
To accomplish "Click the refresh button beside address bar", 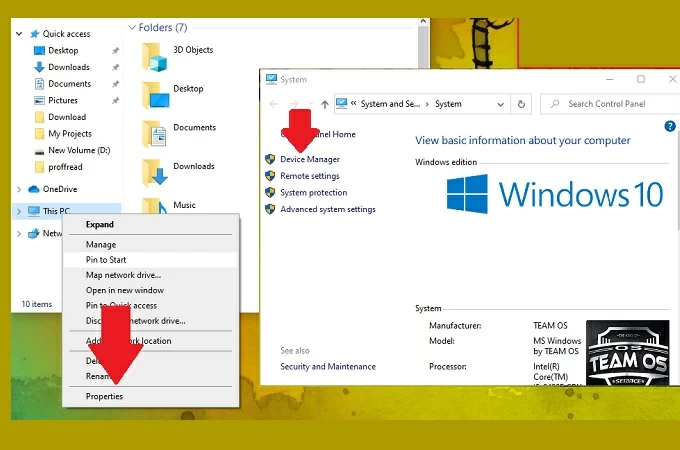I will (520, 104).
